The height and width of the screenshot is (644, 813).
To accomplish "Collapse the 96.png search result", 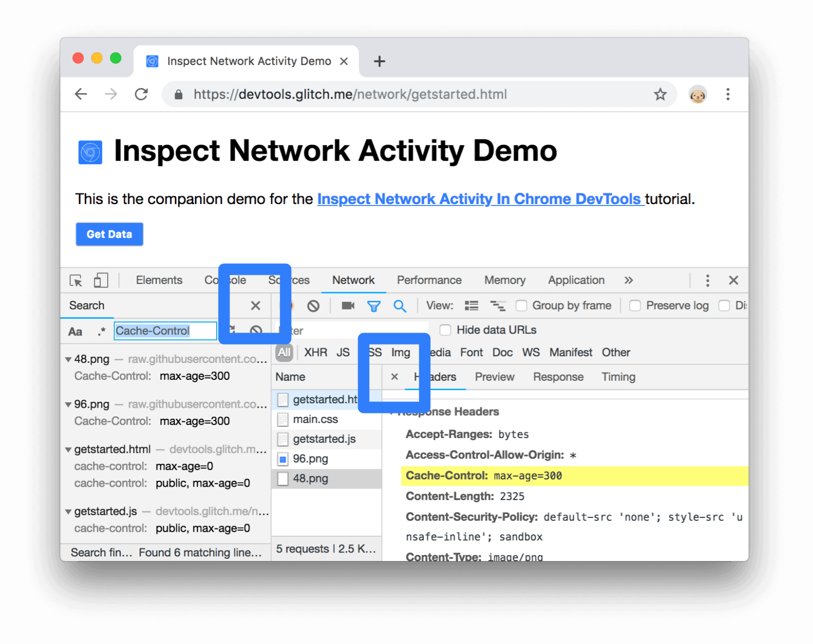I will 68,405.
